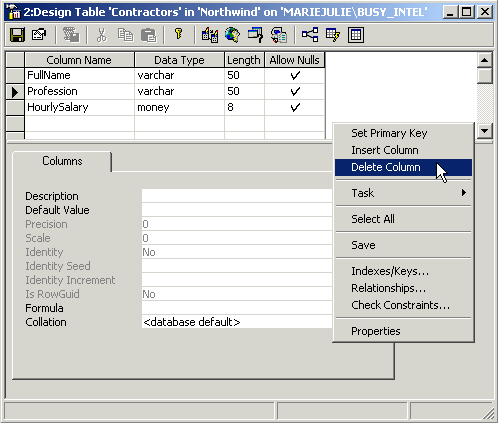The image size is (498, 423).
Task: Expand the Task submenu arrow
Action: coord(463,193)
